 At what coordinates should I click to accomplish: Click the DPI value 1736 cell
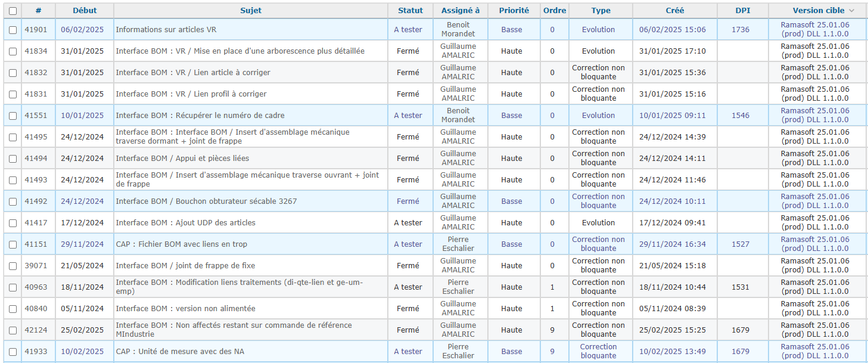tap(741, 30)
